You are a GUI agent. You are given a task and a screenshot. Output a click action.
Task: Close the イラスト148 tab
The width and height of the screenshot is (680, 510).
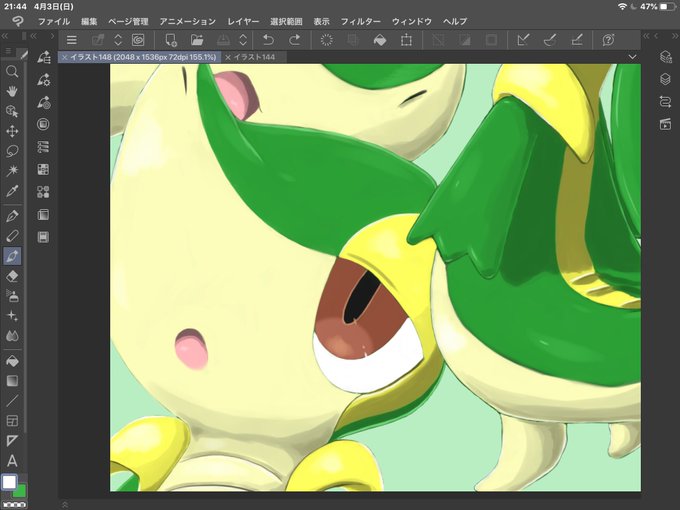[x=65, y=57]
